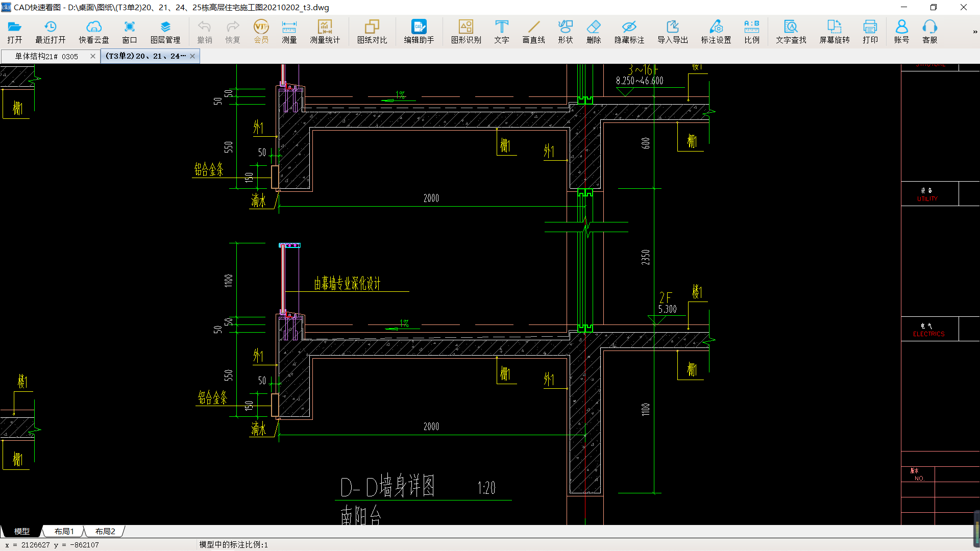Click the 5.300 elevation label
The width and height of the screenshot is (980, 551).
click(667, 309)
